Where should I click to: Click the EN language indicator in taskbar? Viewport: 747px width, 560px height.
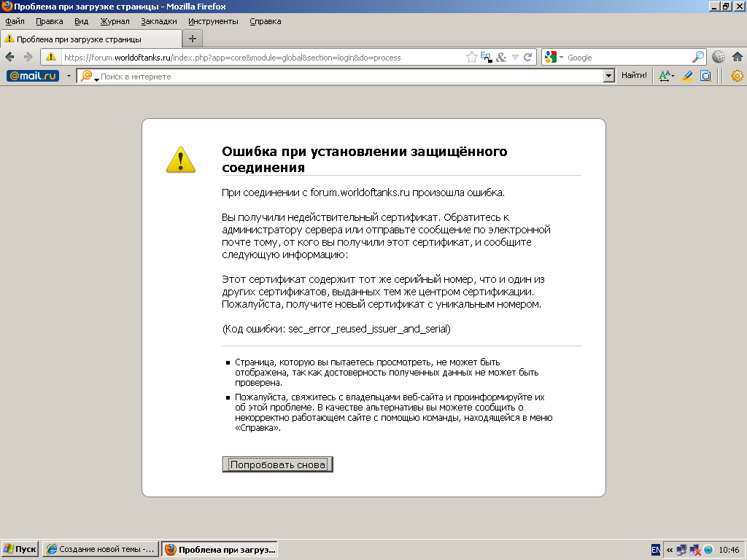point(656,550)
